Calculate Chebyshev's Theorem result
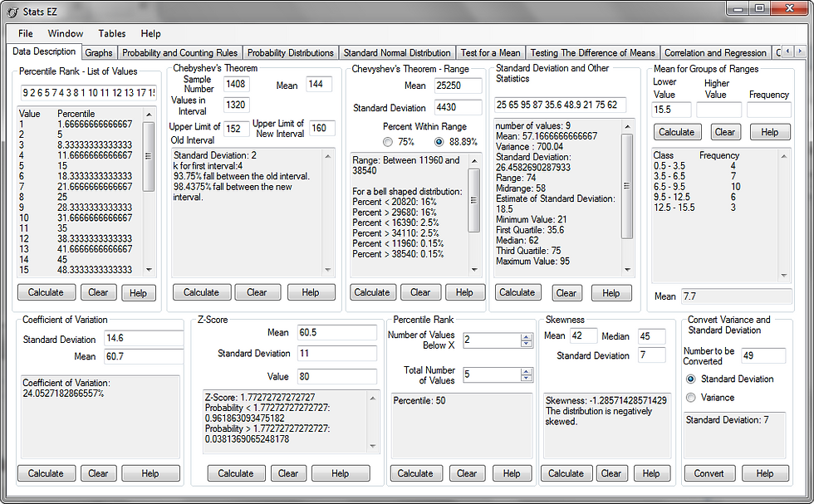This screenshot has height=504, width=814. (x=201, y=293)
